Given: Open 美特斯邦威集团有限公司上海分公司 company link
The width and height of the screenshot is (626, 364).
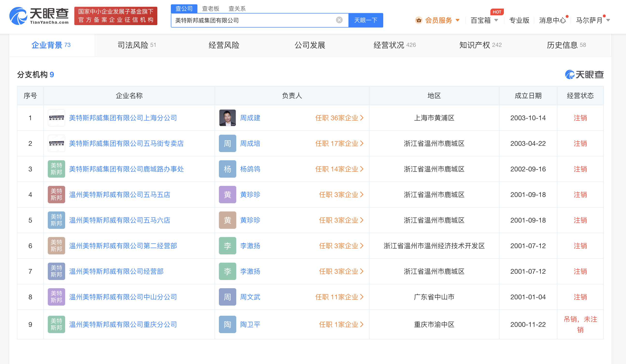Looking at the screenshot, I should pyautogui.click(x=123, y=118).
